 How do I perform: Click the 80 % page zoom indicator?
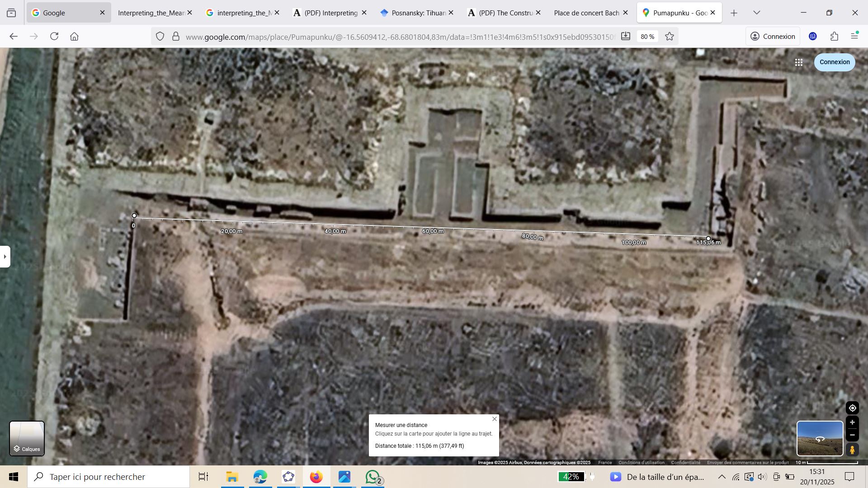pos(647,37)
